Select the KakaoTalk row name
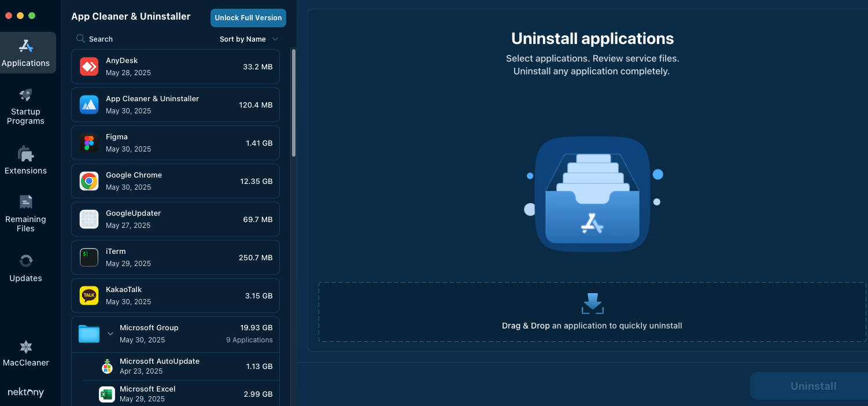Viewport: 868px width, 406px height. (x=124, y=290)
